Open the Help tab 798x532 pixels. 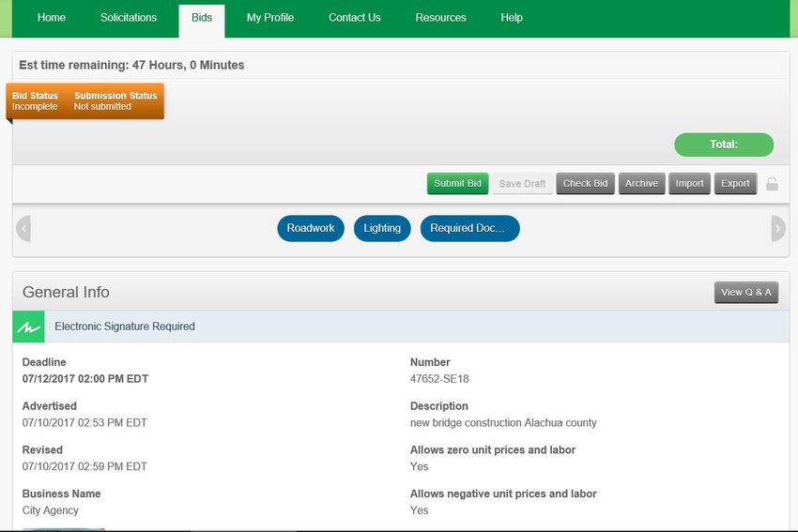512,18
